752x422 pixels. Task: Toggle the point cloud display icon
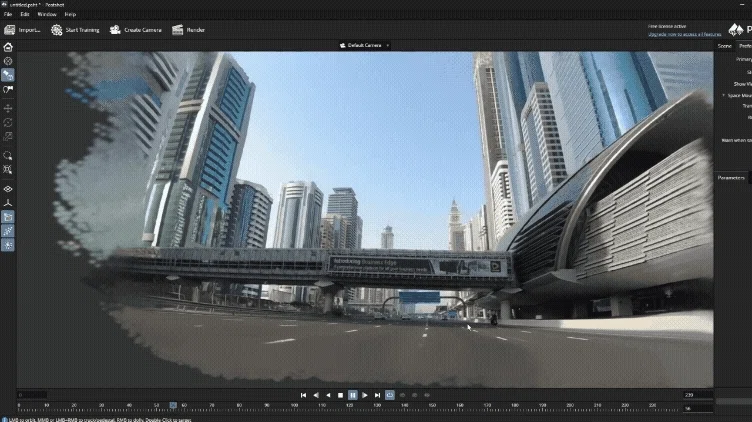[8, 245]
